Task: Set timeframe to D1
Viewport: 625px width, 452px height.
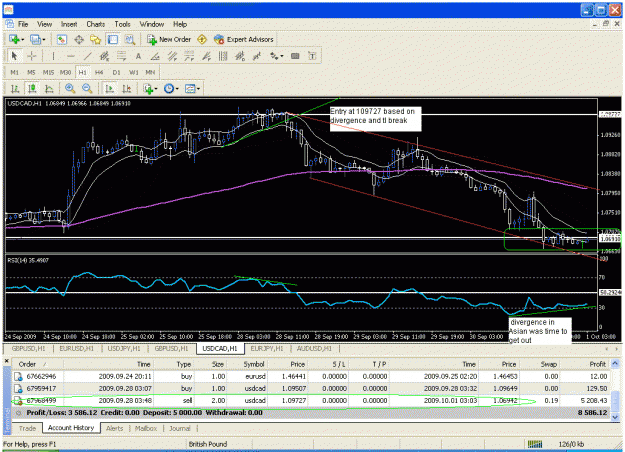Action: [116, 73]
